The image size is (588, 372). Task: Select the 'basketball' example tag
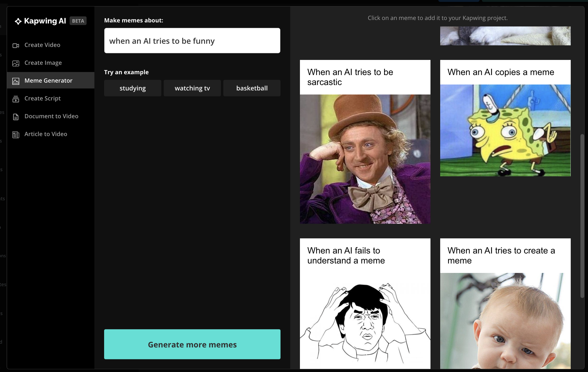click(252, 88)
